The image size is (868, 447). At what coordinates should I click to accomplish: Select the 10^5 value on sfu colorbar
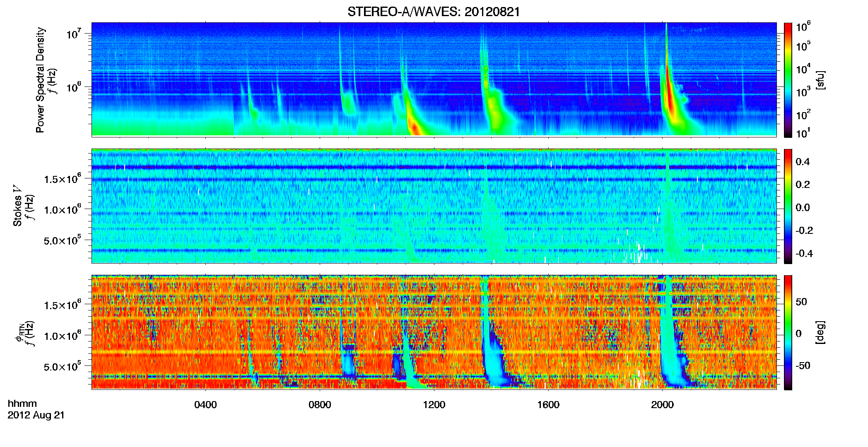point(803,46)
